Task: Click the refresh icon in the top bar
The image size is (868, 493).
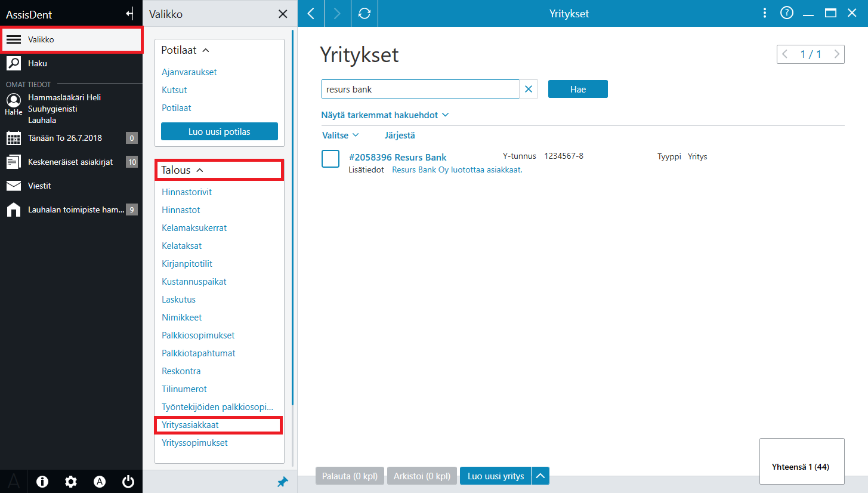Action: click(365, 13)
